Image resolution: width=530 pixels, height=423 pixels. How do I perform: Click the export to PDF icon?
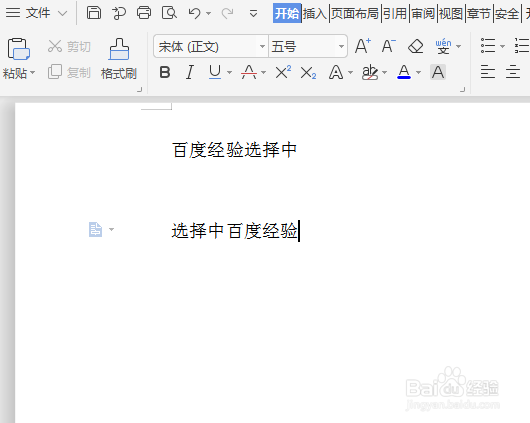point(119,13)
